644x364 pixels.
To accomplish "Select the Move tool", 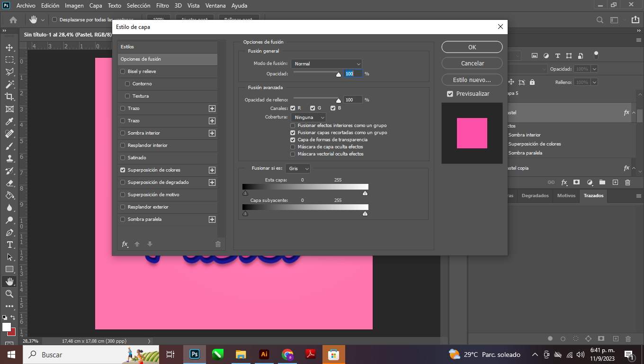I will tap(9, 47).
